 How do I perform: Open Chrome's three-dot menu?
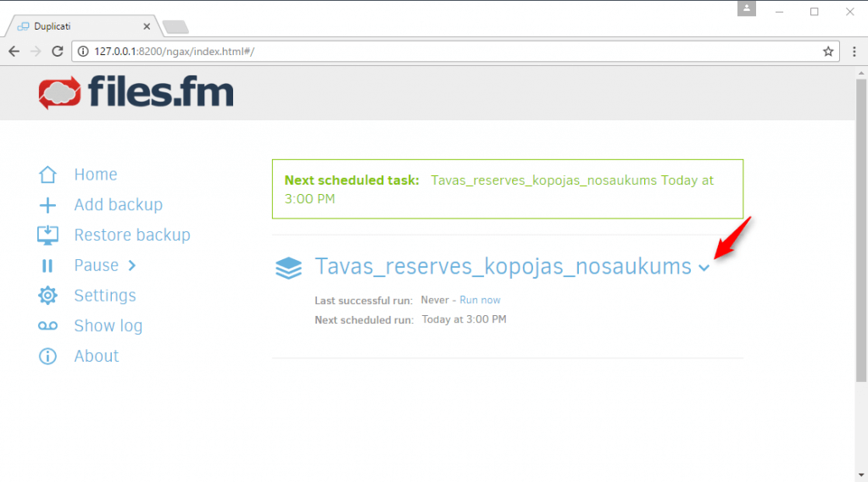(854, 52)
